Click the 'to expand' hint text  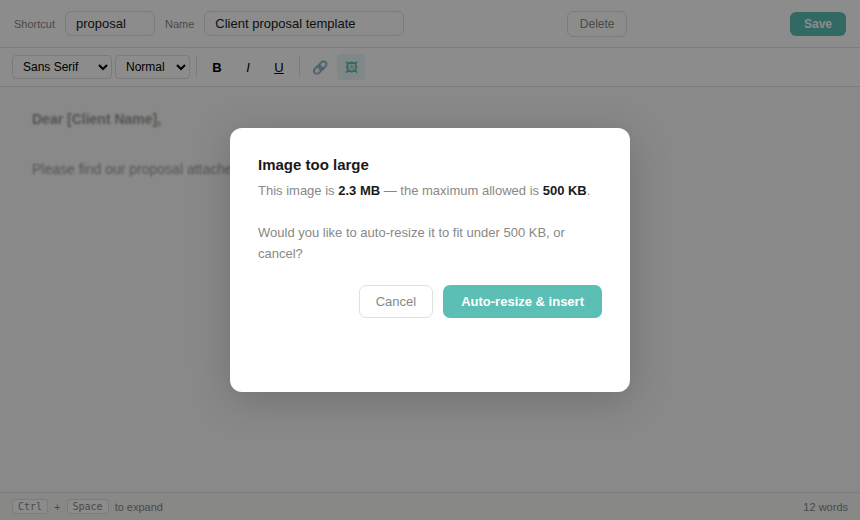click(139, 507)
